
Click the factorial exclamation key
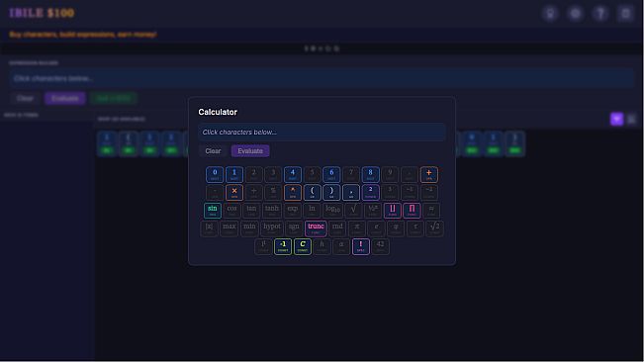pos(361,246)
